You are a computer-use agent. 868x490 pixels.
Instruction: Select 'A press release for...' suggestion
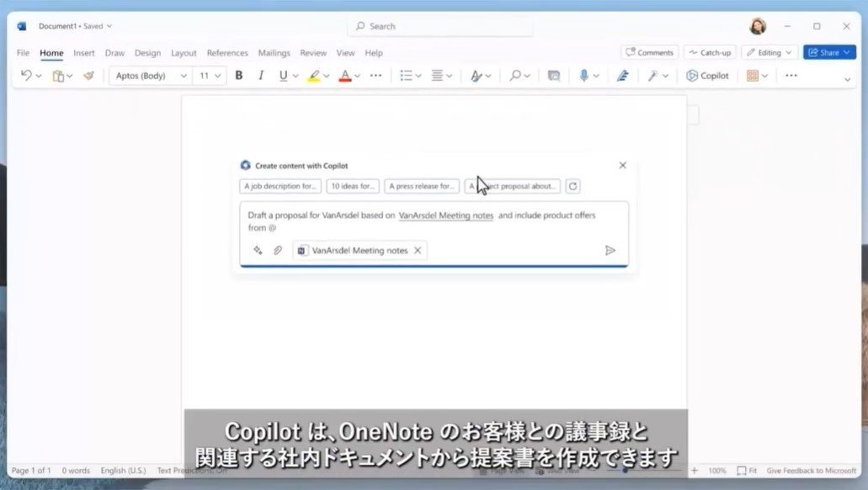422,186
